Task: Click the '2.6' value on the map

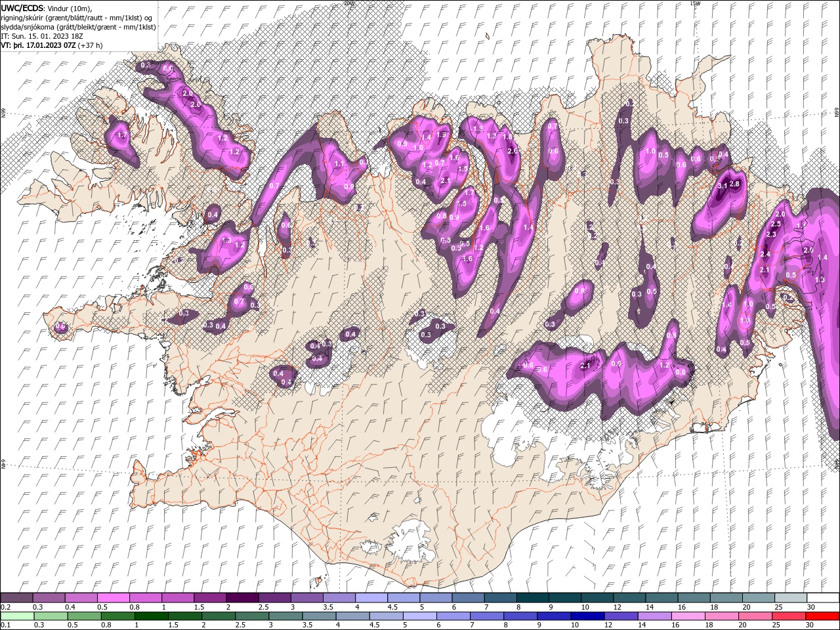Action: click(x=513, y=151)
